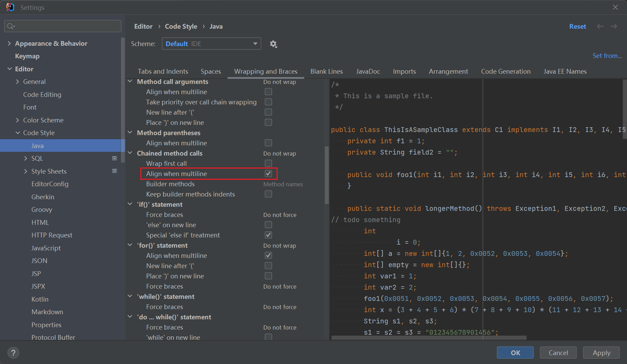Image resolution: width=627 pixels, height=364 pixels.
Task: Enable the Wrap first call checkbox
Action: pos(268,163)
